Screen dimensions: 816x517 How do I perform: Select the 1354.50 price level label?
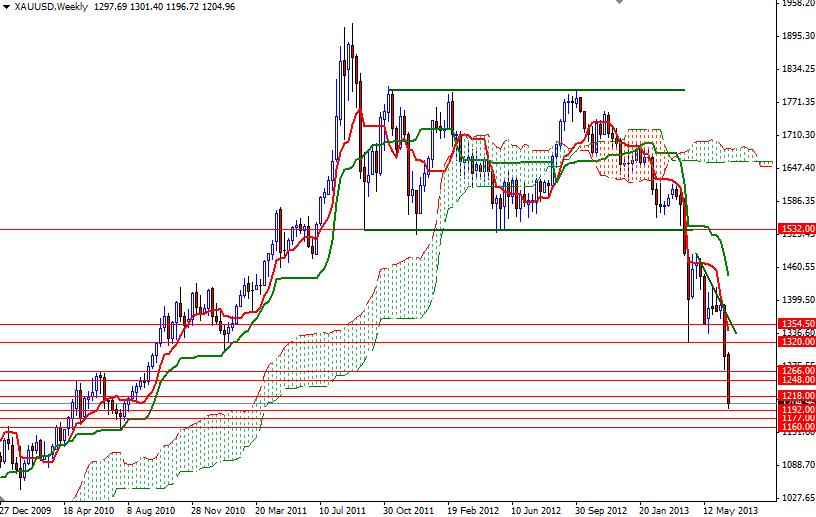[795, 324]
